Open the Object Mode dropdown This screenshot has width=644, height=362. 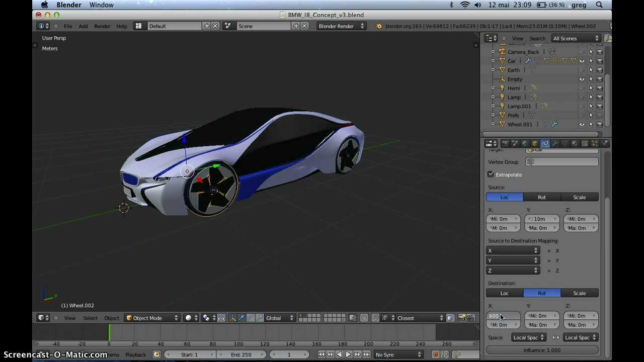tap(152, 318)
